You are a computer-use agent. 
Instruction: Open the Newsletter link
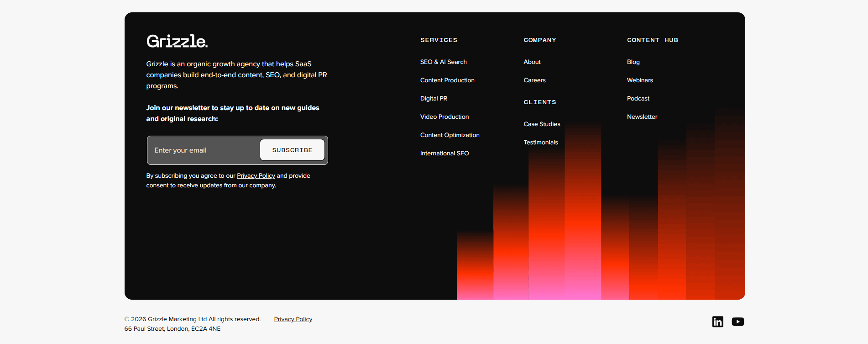point(642,116)
